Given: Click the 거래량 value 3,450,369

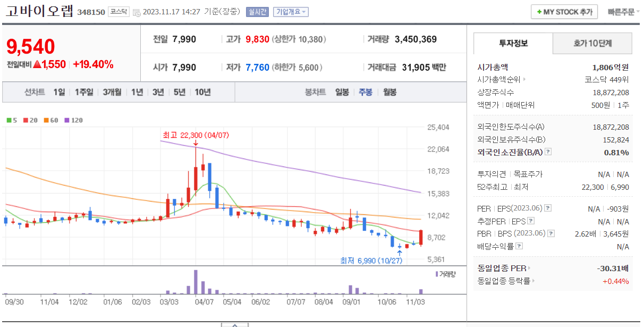Looking at the screenshot, I should coord(416,39).
